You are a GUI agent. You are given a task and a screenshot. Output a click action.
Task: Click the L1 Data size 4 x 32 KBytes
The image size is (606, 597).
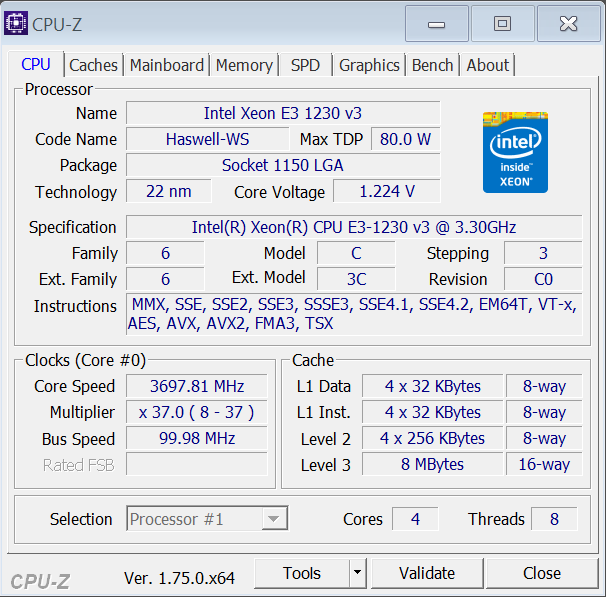[x=432, y=386]
